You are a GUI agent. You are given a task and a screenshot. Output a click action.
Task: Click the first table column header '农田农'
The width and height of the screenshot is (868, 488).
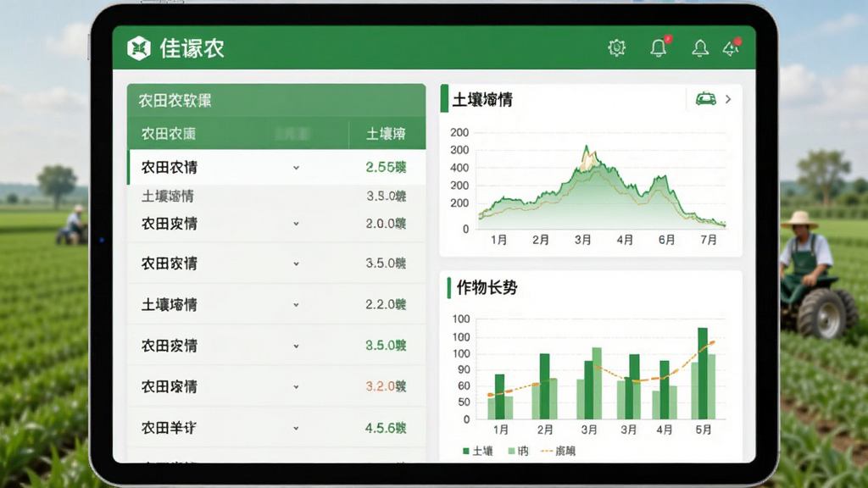click(x=169, y=133)
